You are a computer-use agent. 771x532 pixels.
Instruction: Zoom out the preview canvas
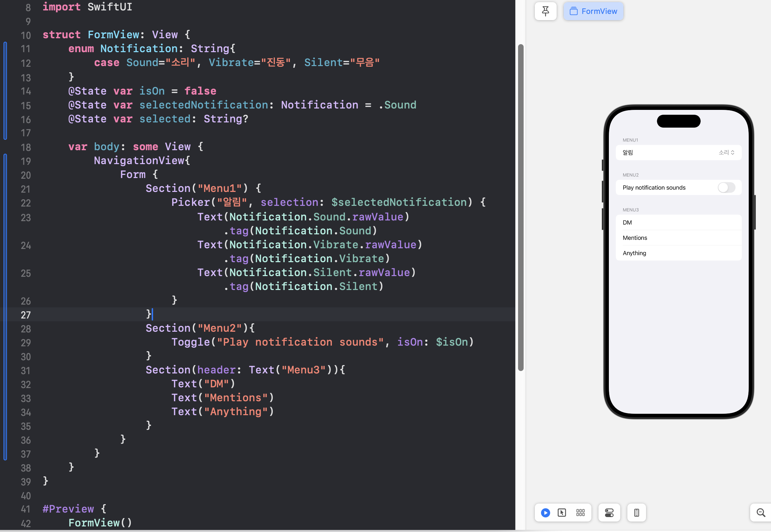click(x=761, y=513)
